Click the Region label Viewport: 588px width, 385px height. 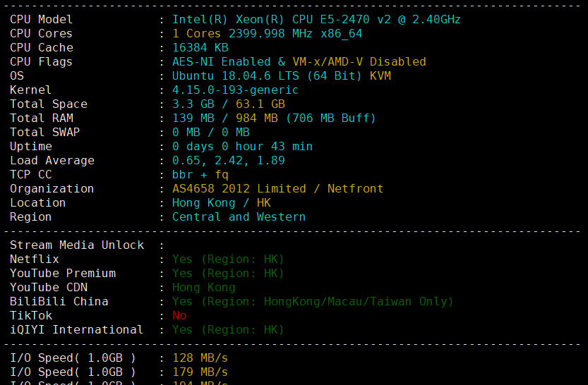pos(31,217)
